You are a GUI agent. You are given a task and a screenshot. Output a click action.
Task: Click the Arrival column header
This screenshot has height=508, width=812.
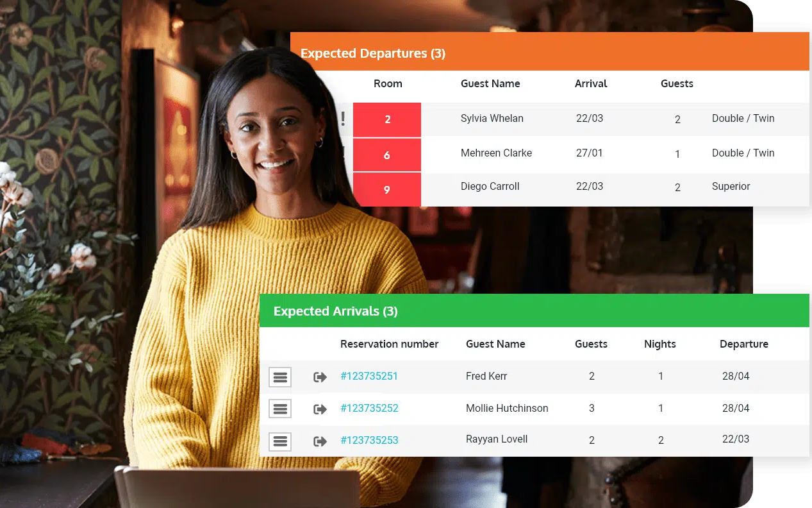(x=591, y=83)
